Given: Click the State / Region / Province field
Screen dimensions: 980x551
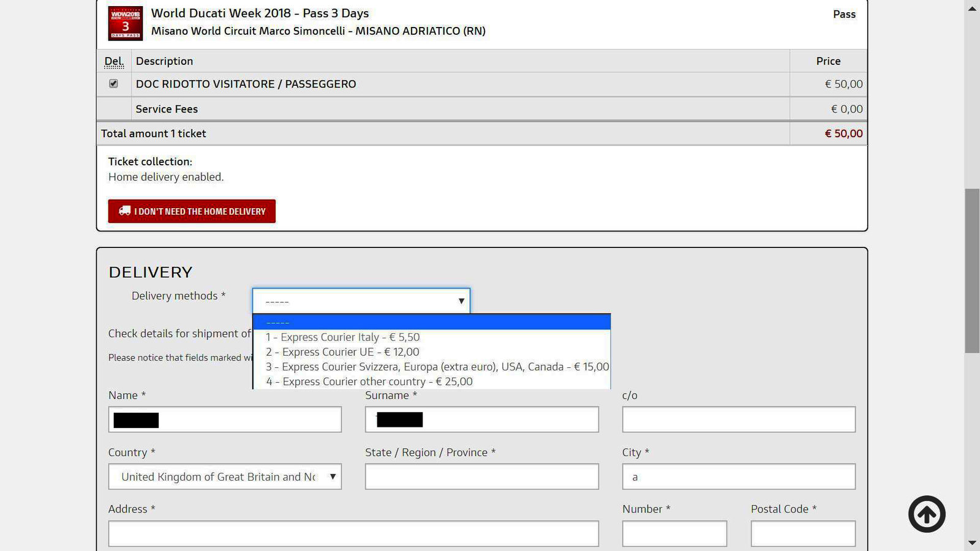Looking at the screenshot, I should tap(481, 477).
